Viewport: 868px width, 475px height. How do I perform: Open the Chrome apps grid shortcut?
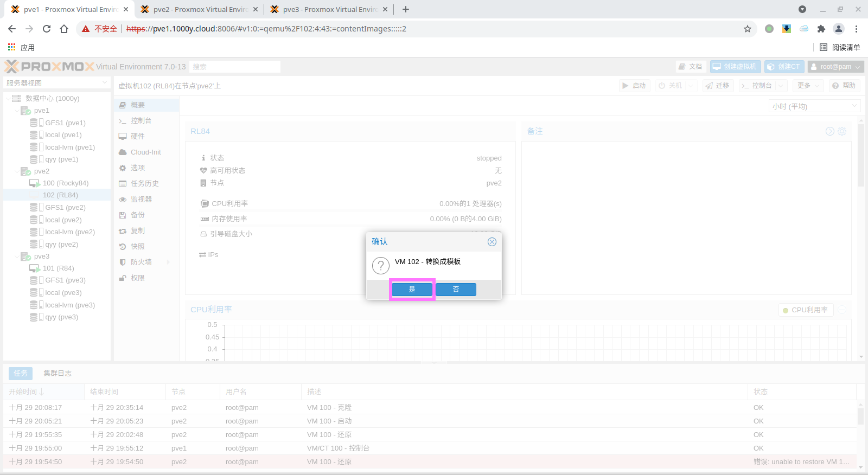pyautogui.click(x=12, y=48)
